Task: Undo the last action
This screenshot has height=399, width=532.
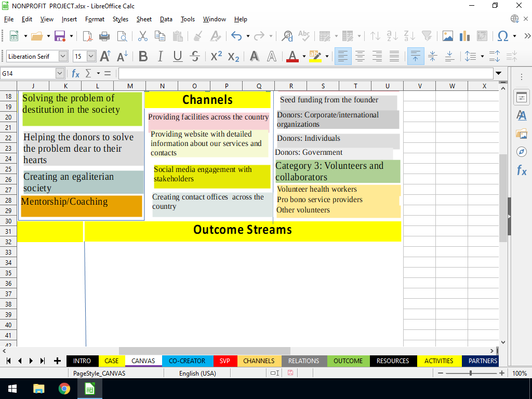Action: click(236, 36)
